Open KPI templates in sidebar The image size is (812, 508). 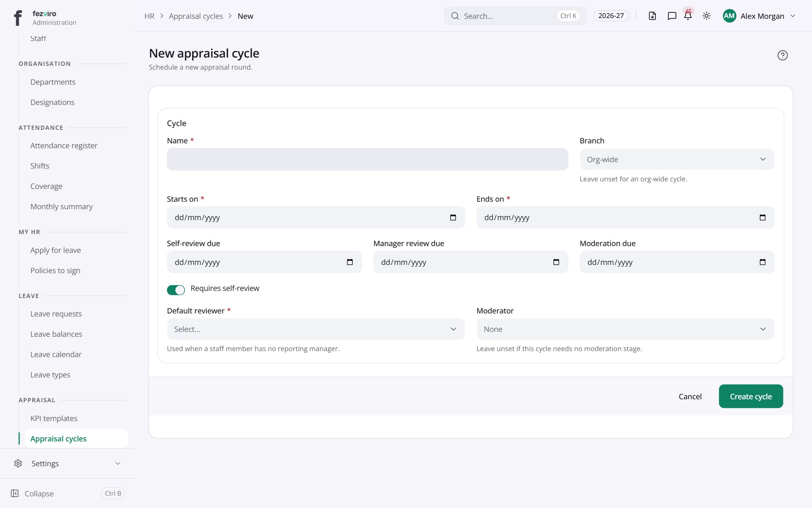[x=54, y=418]
